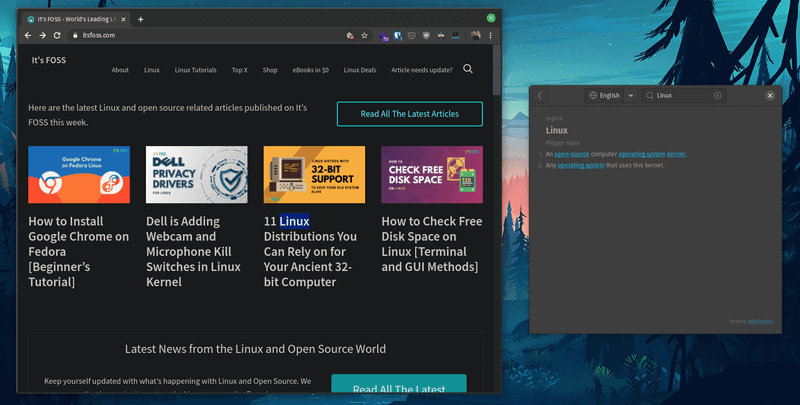The height and width of the screenshot is (405, 800).
Task: Open the face-with-glasses extension icon
Action: (x=441, y=35)
